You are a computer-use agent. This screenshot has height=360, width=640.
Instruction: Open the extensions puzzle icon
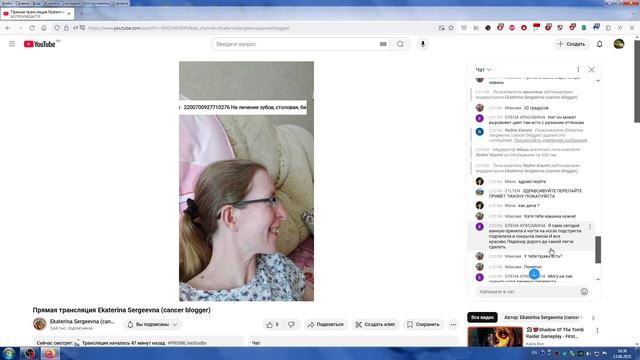pyautogui.click(x=608, y=28)
